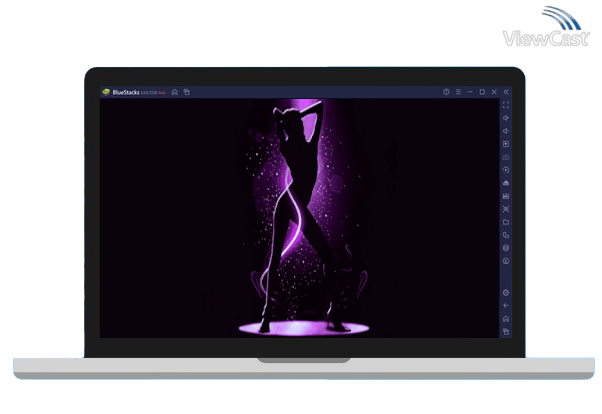This screenshot has width=602, height=414.
Task: Minimize the BlueStacks window
Action: coord(470,92)
